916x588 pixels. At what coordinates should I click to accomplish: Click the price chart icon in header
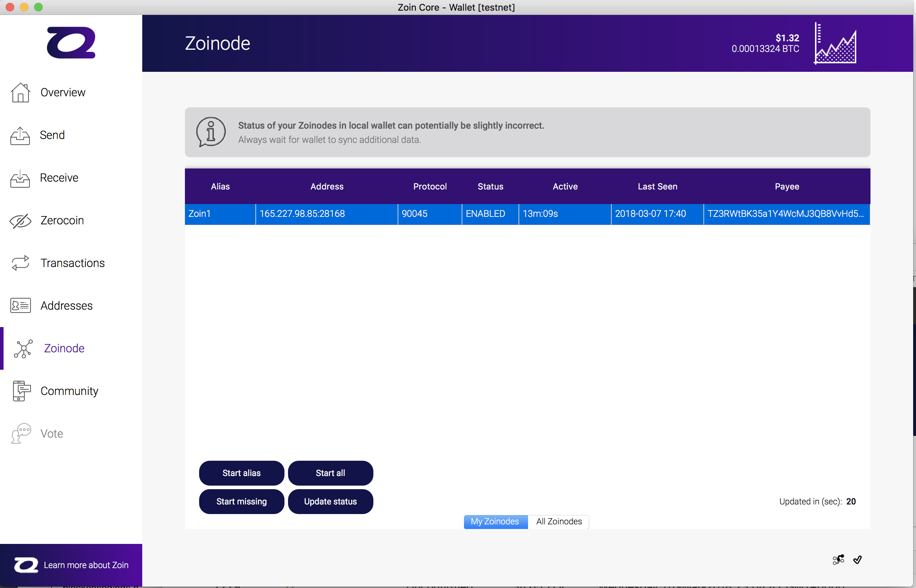tap(835, 43)
